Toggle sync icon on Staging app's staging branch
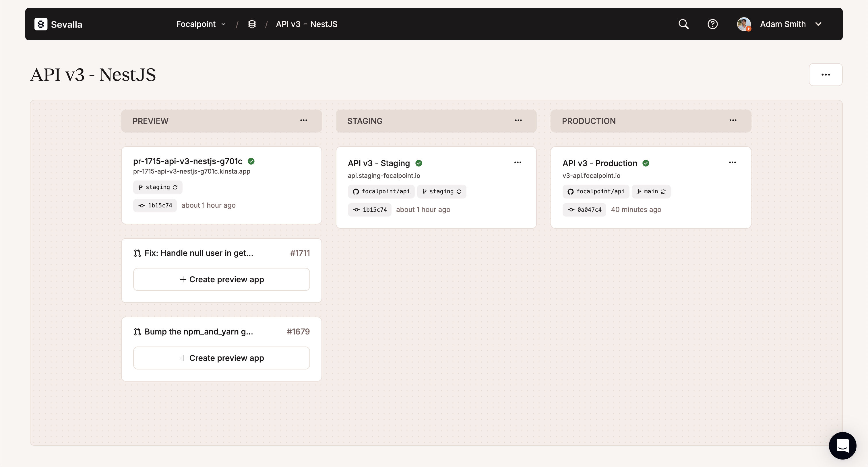The image size is (868, 467). pyautogui.click(x=459, y=192)
